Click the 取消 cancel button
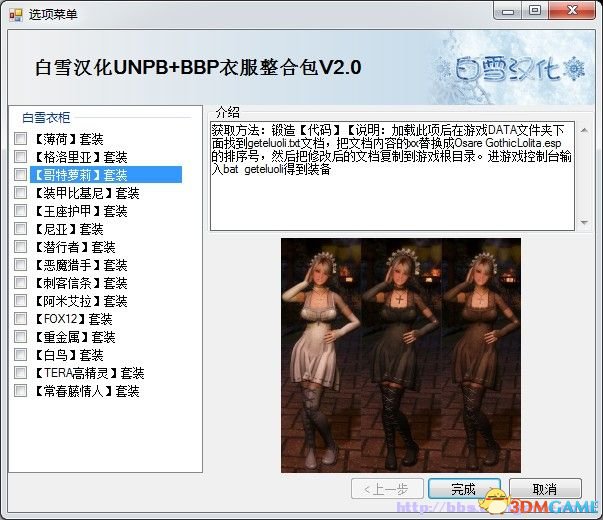This screenshot has height=520, width=603. point(545,489)
